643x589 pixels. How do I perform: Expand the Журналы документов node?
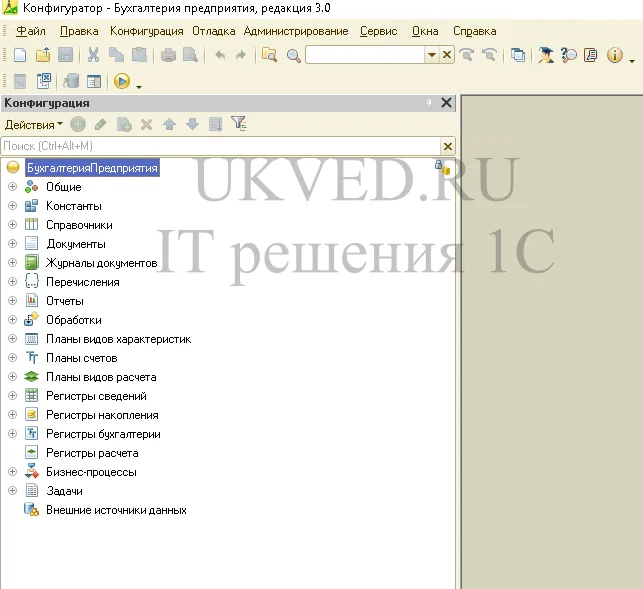click(x=12, y=263)
